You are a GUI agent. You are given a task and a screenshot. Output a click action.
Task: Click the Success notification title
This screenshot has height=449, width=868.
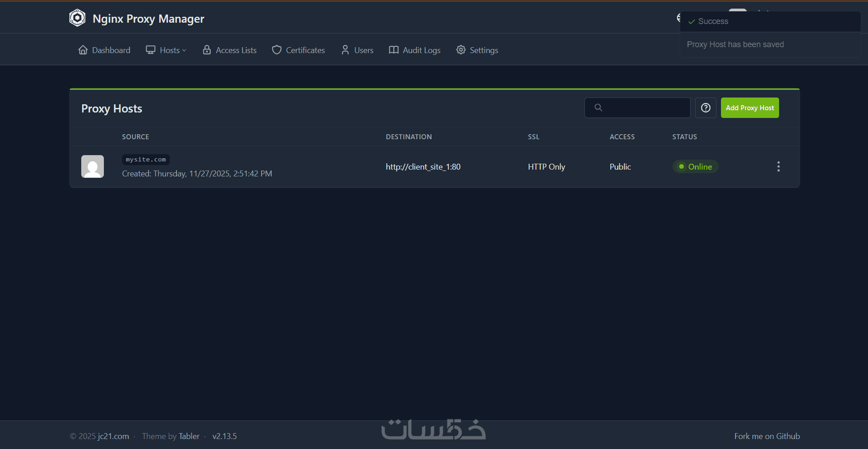pos(713,21)
